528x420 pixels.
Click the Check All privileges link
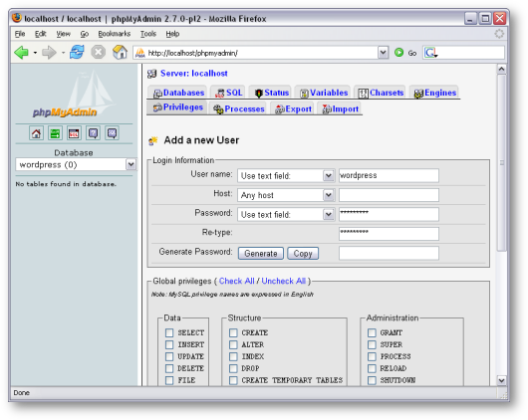tap(237, 281)
